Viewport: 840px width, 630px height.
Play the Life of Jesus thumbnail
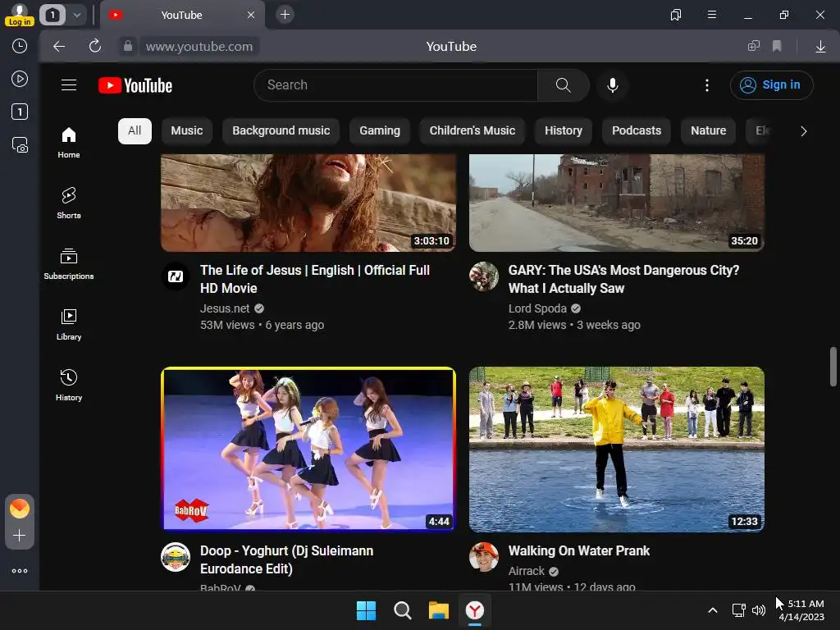(x=308, y=203)
